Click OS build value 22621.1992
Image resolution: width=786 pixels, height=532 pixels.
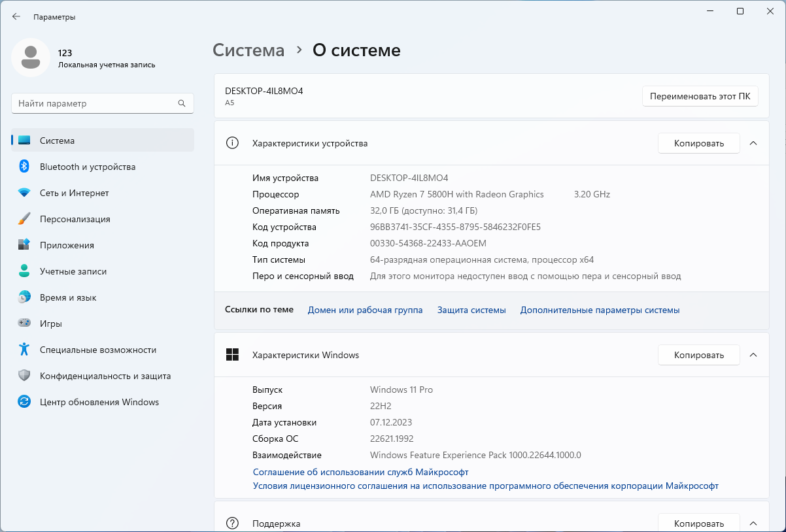click(x=392, y=439)
